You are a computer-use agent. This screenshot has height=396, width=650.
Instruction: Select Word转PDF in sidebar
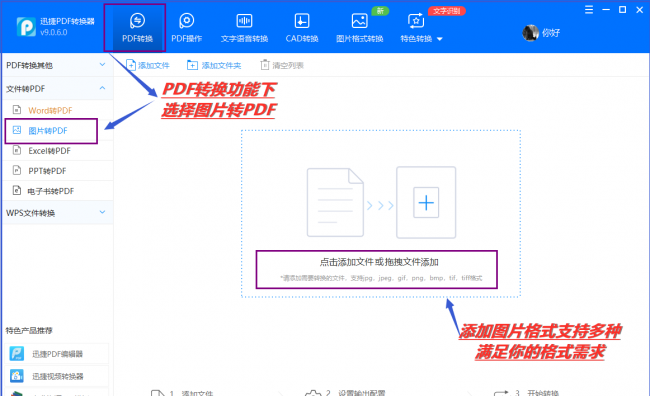[57, 110]
